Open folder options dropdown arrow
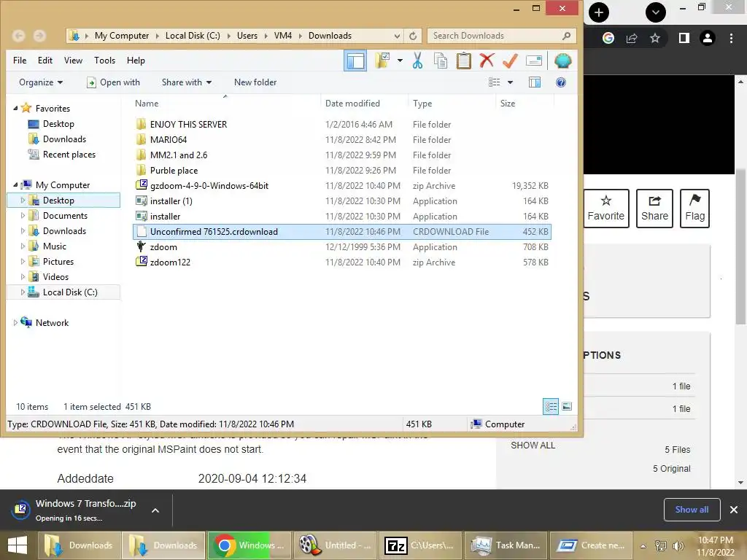Screen dimensions: 747x560 click(x=400, y=61)
